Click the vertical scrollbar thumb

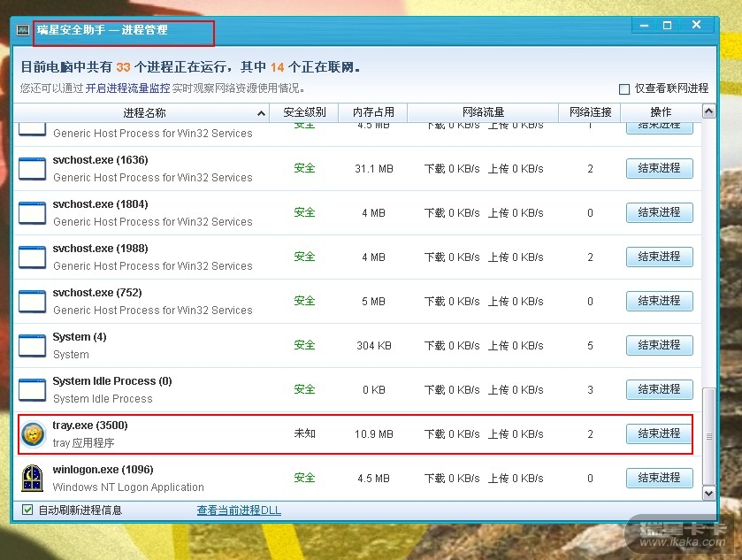708,436
